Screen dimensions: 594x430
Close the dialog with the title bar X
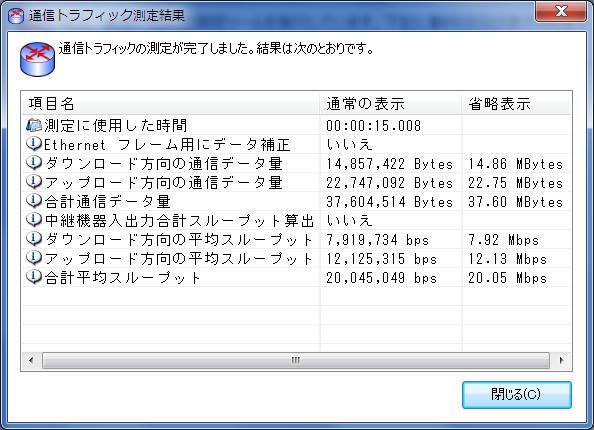(561, 11)
